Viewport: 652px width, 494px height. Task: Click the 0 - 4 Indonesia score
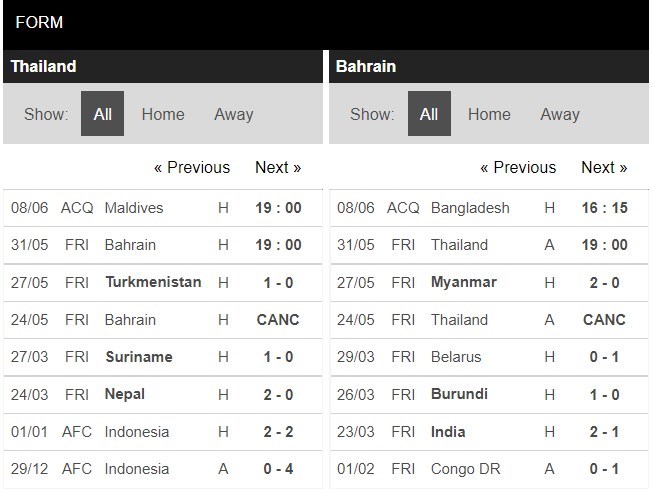[278, 469]
